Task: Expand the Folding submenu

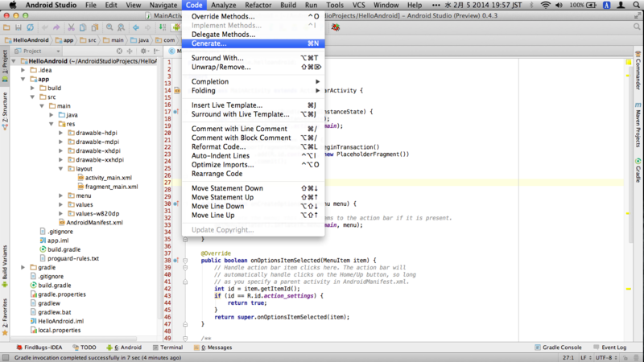Action: coord(253,91)
